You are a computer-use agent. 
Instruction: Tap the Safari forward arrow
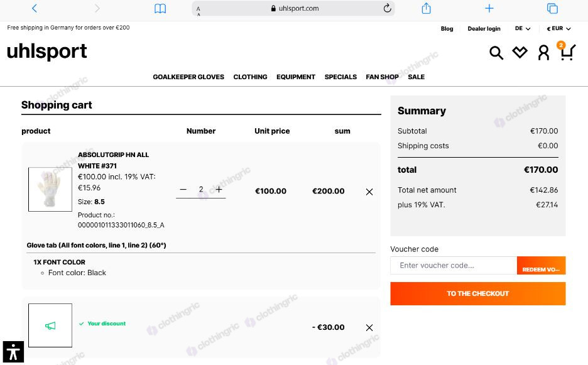97,8
